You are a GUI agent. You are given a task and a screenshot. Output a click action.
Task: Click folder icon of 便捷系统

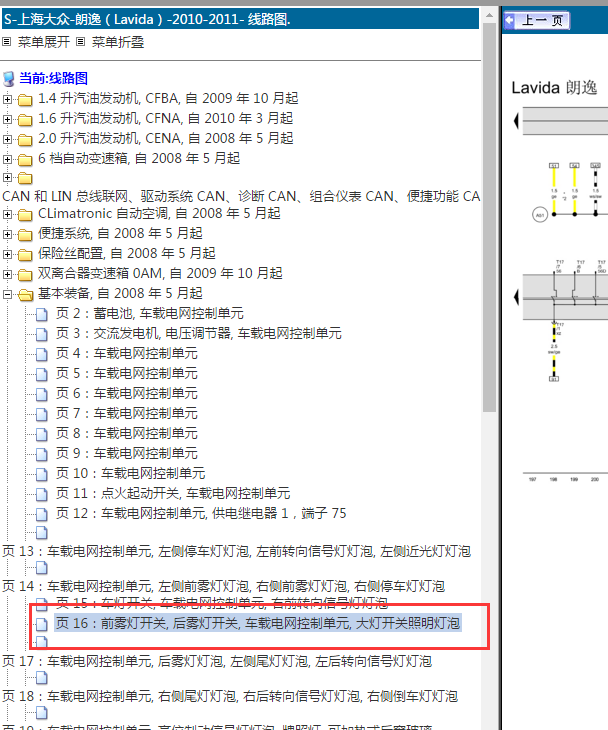25,235
